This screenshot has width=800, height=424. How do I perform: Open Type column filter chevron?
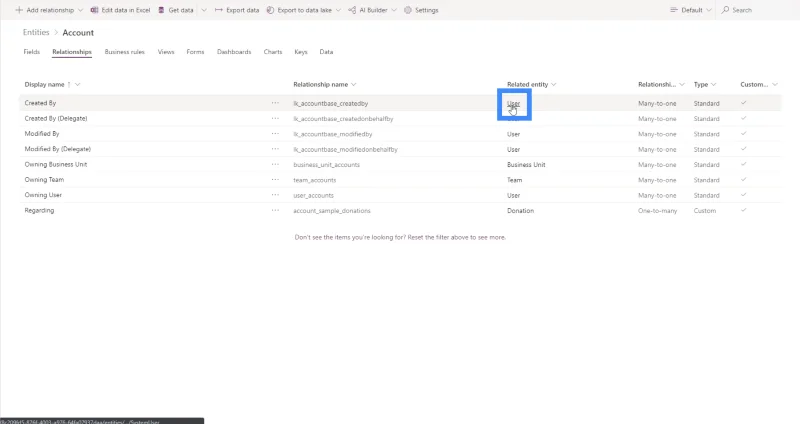point(713,84)
